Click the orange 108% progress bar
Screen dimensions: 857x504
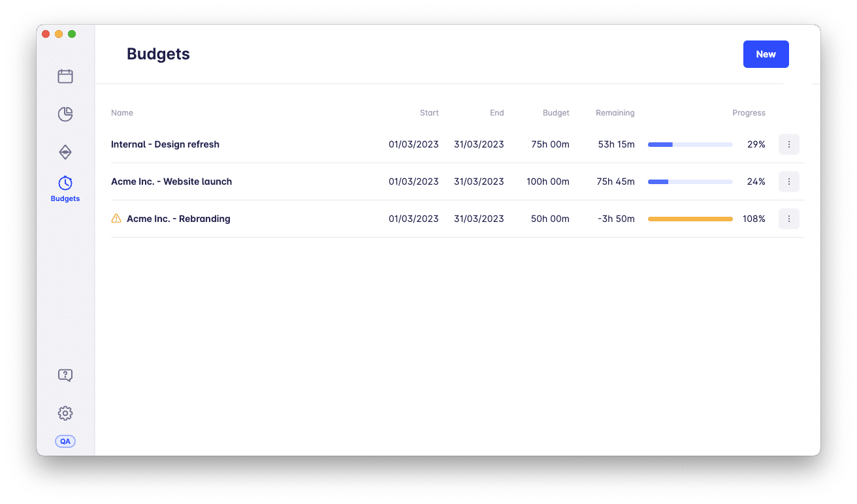pos(690,219)
